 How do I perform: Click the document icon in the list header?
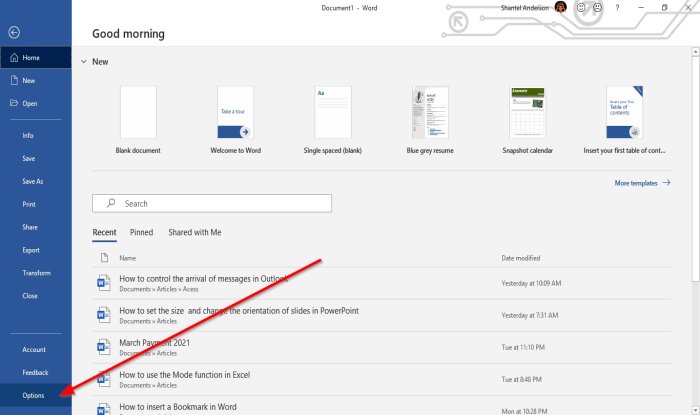click(x=104, y=257)
